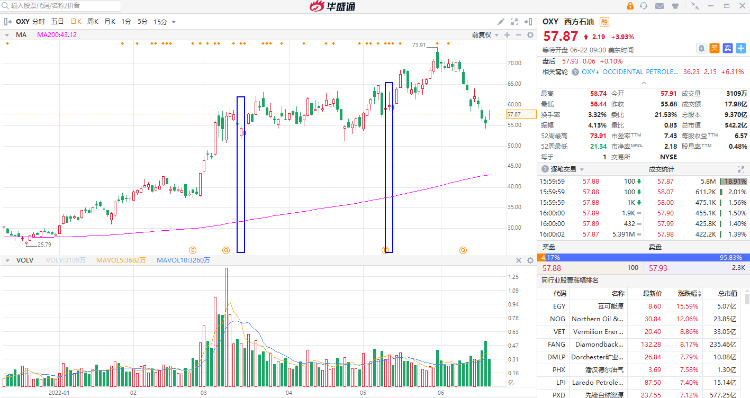Open the NOG Northern Oil row
The width and height of the screenshot is (750, 398).
tap(640, 319)
